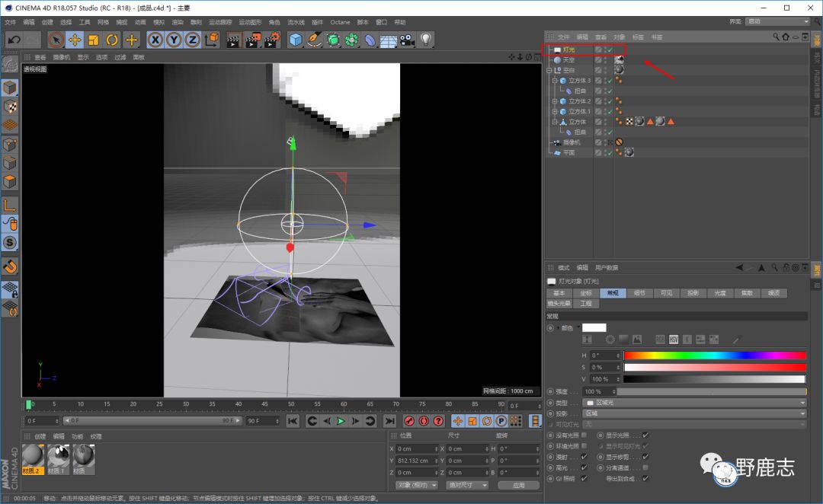Click the 应用 button in coordinates panel

[x=518, y=485]
